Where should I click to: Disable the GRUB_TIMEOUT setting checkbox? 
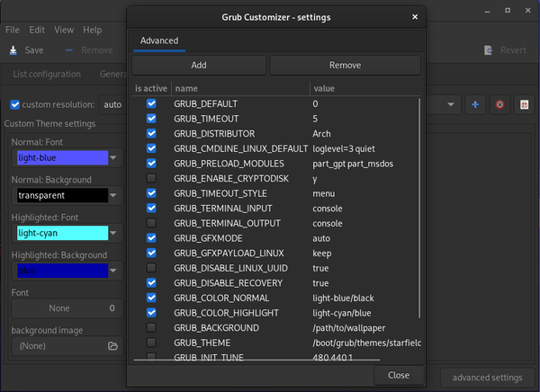151,119
